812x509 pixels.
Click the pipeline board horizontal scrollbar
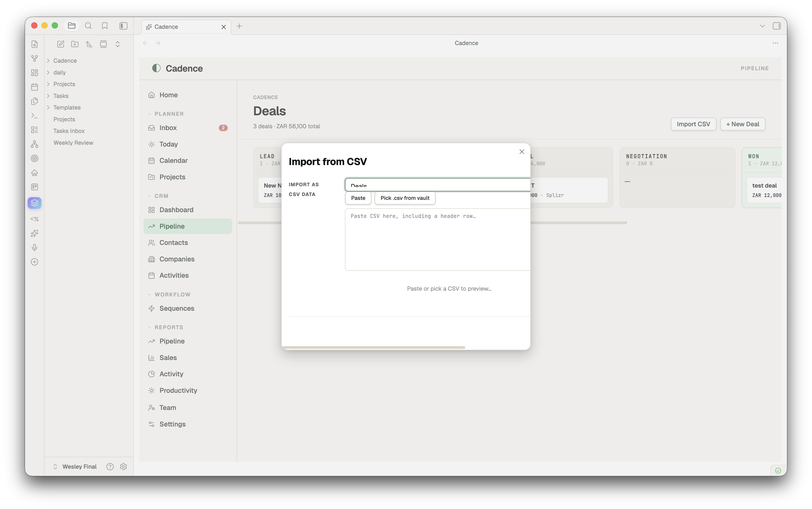coord(432,223)
